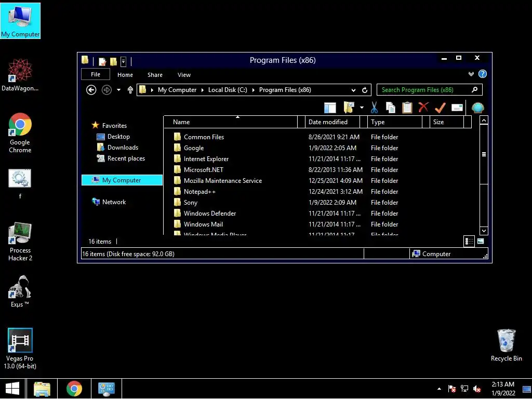Image resolution: width=532 pixels, height=399 pixels.
Task: Go back with the Back arrow button
Action: click(x=91, y=90)
